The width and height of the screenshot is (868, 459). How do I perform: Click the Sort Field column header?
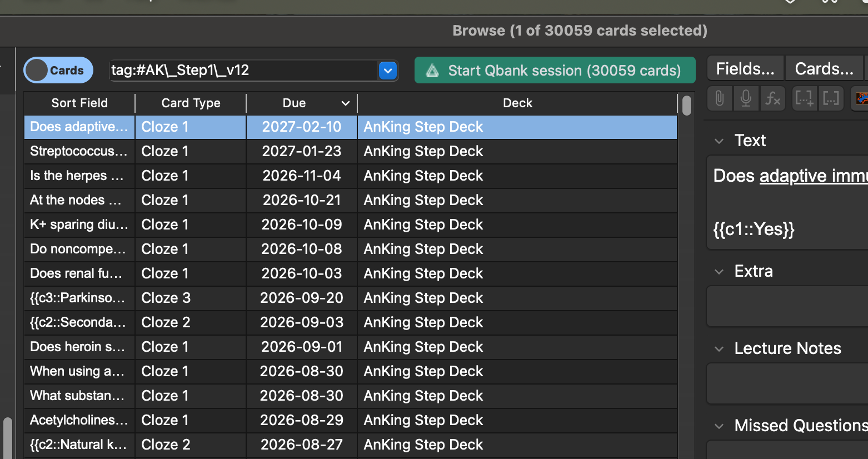point(79,103)
